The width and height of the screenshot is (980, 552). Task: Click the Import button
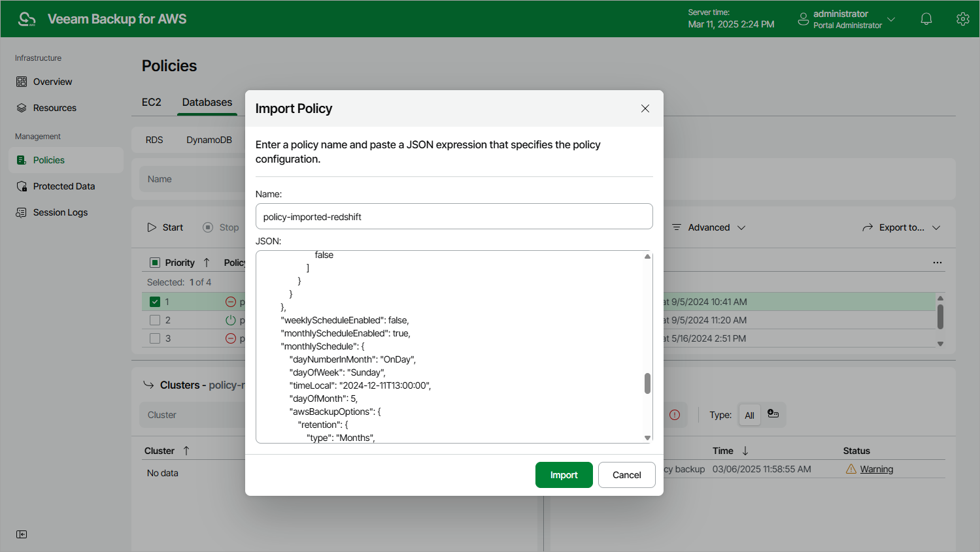coord(564,475)
